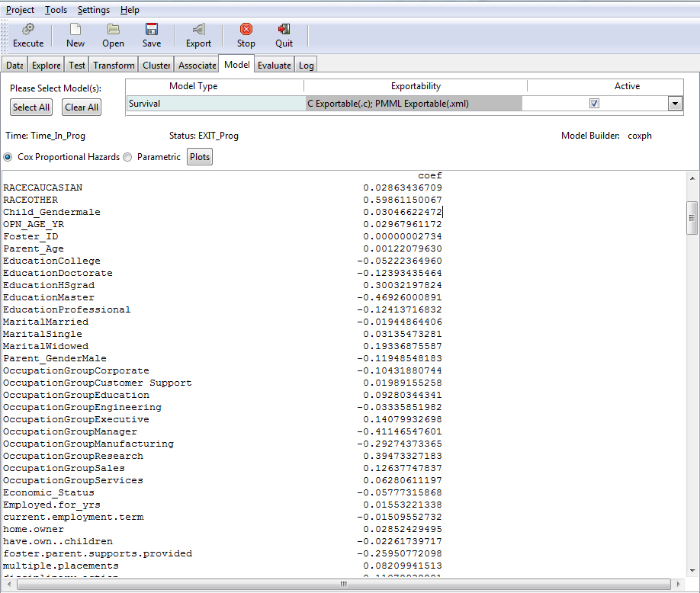Image resolution: width=700 pixels, height=593 pixels.
Task: Click the scroll up arrow of output
Action: tap(692, 178)
